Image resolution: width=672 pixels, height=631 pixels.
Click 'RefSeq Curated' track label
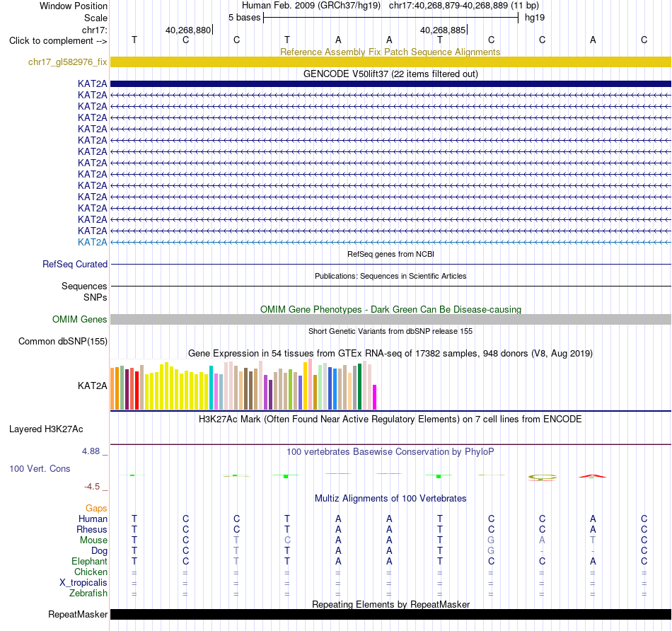click(x=74, y=264)
